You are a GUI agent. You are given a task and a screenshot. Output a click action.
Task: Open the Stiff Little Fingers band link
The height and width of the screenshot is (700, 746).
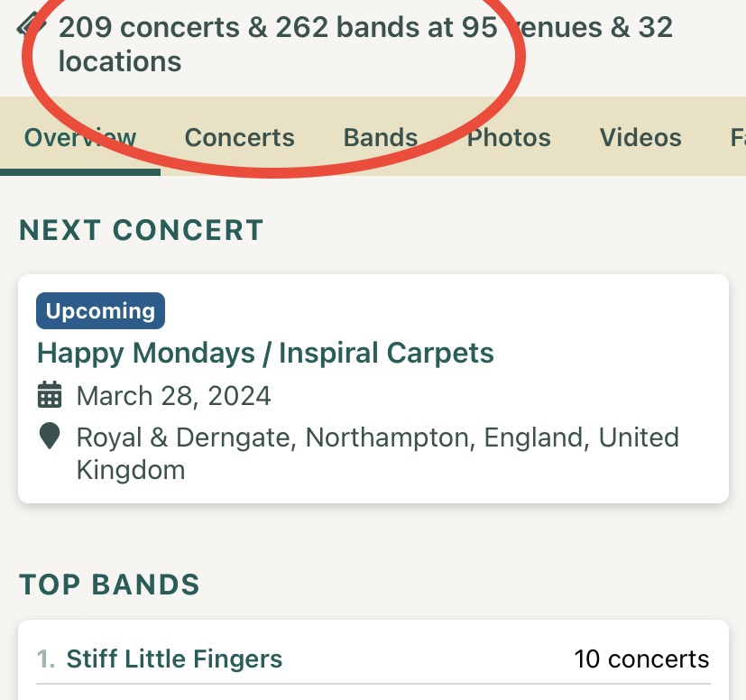click(174, 659)
